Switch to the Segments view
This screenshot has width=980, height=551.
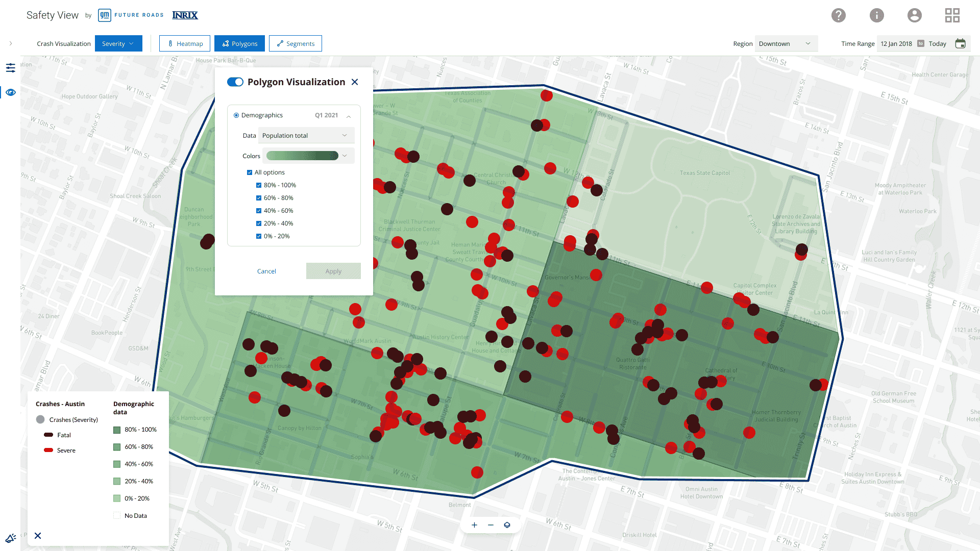point(295,43)
